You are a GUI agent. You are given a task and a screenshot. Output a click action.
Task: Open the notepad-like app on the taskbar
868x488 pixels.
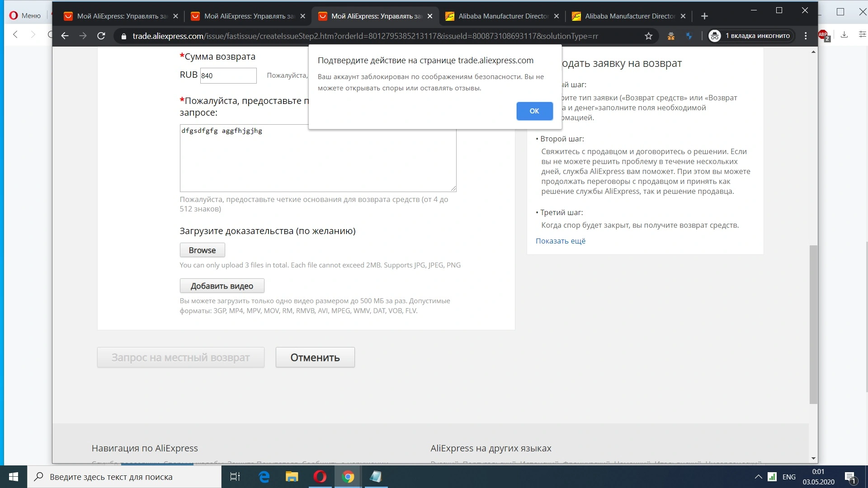click(x=376, y=477)
